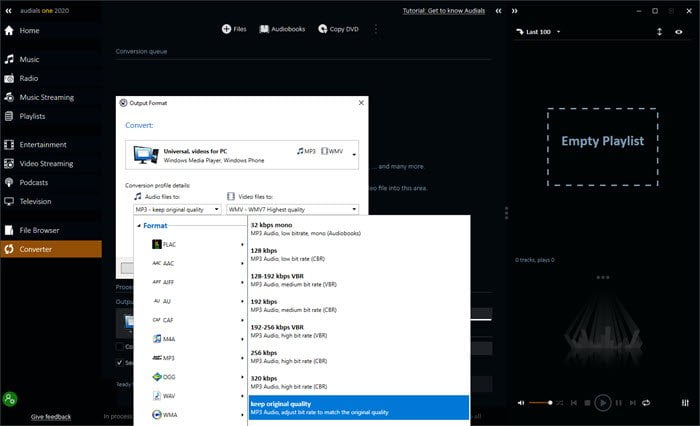Open the equalizer settings icon
Viewport: 700px width, 426px height.
(685, 403)
